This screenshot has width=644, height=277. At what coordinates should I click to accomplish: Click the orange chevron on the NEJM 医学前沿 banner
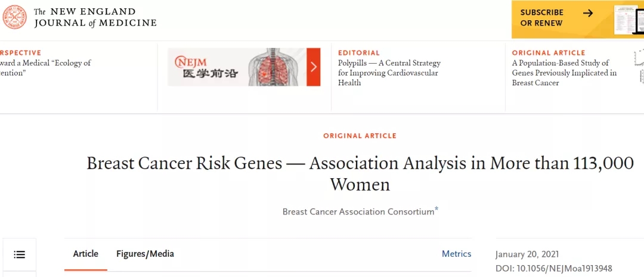pos(314,67)
